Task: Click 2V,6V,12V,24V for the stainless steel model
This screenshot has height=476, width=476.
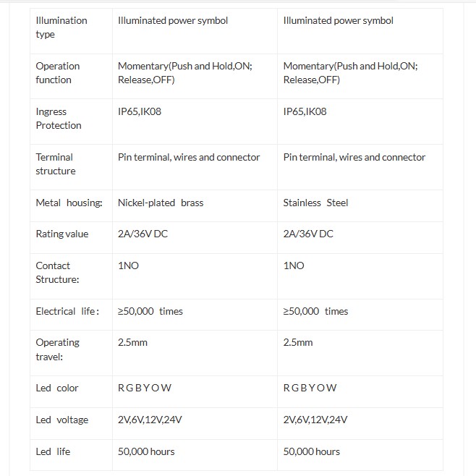Action: (x=315, y=420)
